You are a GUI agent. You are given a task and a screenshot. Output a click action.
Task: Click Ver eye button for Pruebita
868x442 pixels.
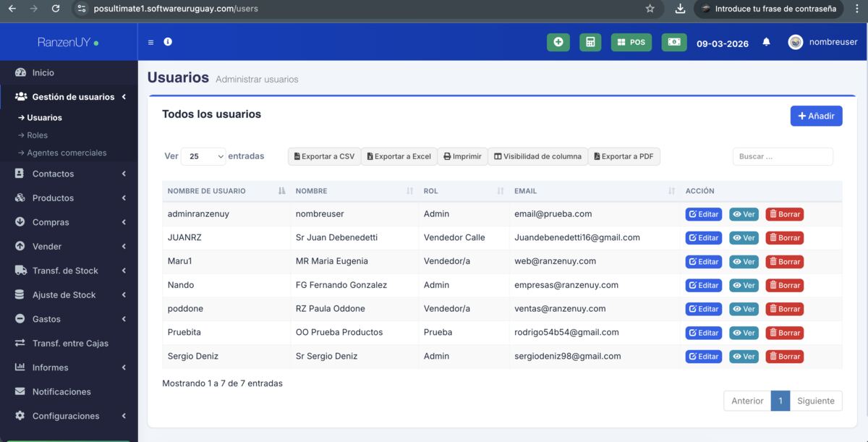744,333
